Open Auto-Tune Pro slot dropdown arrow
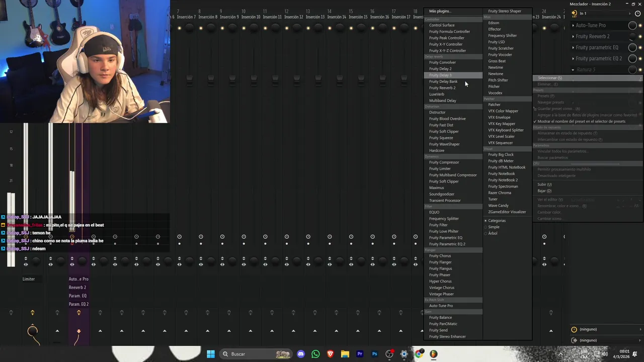This screenshot has width=644, height=362. [x=573, y=25]
